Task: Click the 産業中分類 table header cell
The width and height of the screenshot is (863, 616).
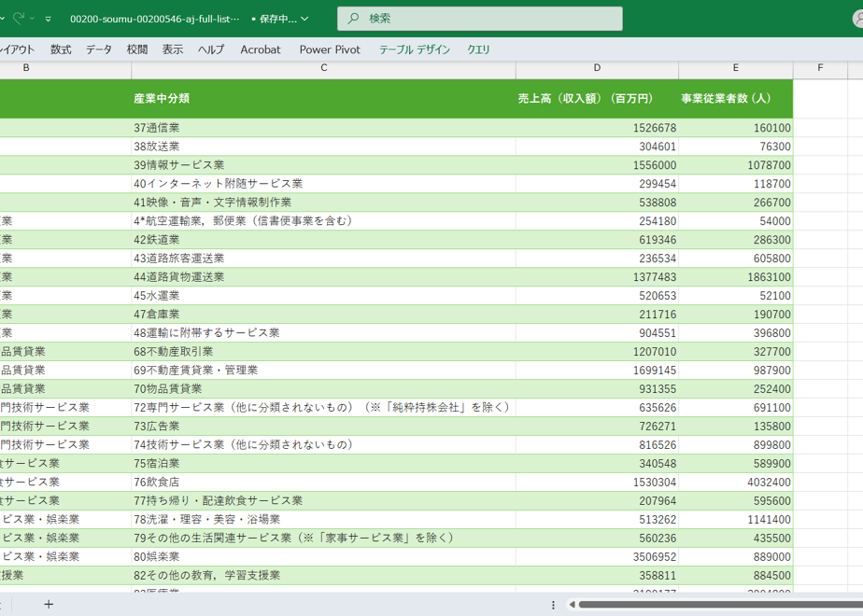Action: pos(323,98)
